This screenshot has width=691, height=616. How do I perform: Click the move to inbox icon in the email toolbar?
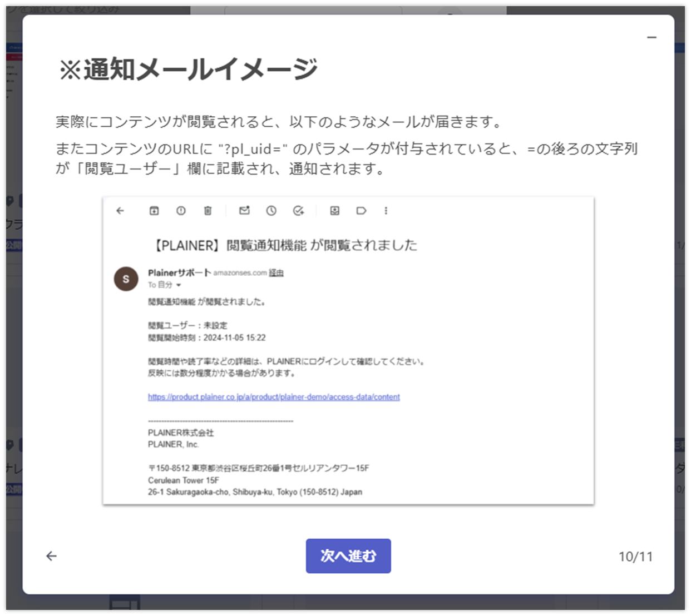pos(334,211)
